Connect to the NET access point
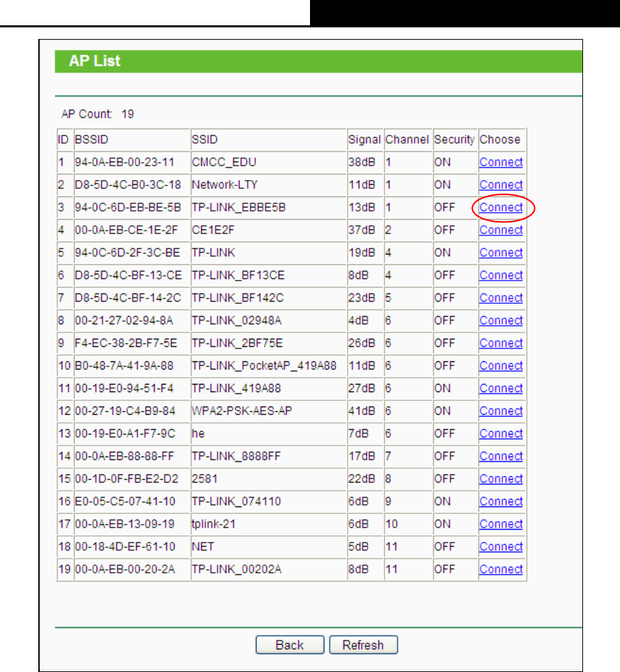The width and height of the screenshot is (620, 672). [501, 547]
